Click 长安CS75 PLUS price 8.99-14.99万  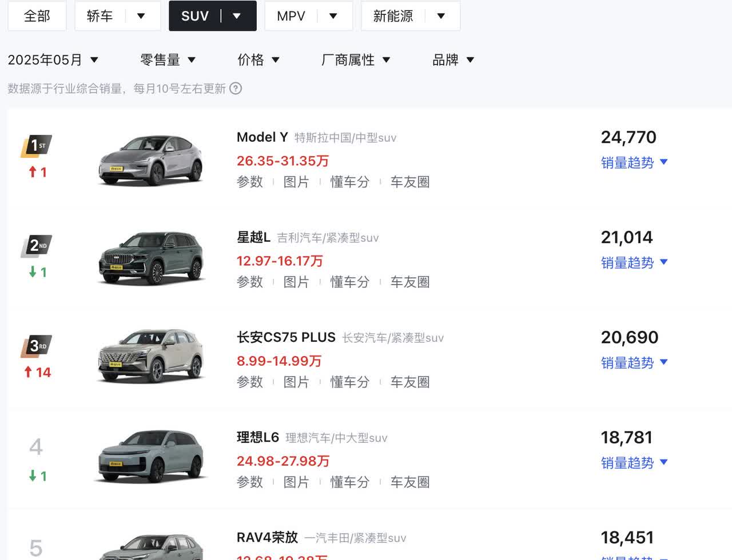click(x=279, y=361)
